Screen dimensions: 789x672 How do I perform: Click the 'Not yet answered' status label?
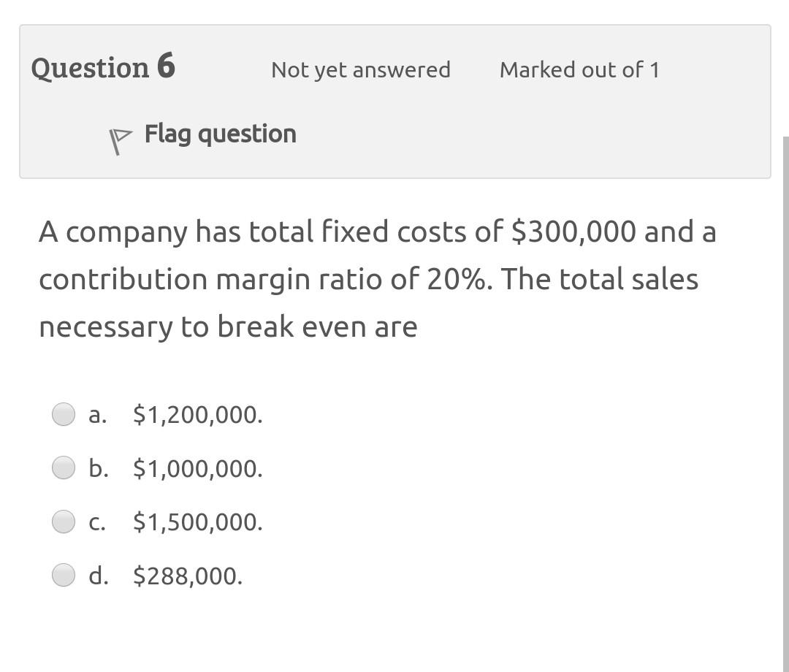pos(360,69)
